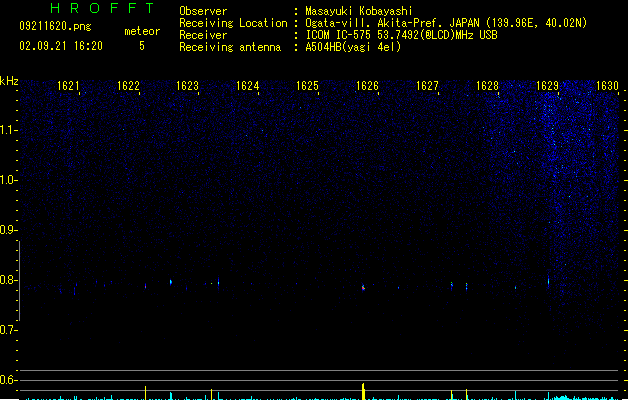Screen dimensions: 629x400
Task: Click the 'Receiver' label
Action: [x=203, y=35]
